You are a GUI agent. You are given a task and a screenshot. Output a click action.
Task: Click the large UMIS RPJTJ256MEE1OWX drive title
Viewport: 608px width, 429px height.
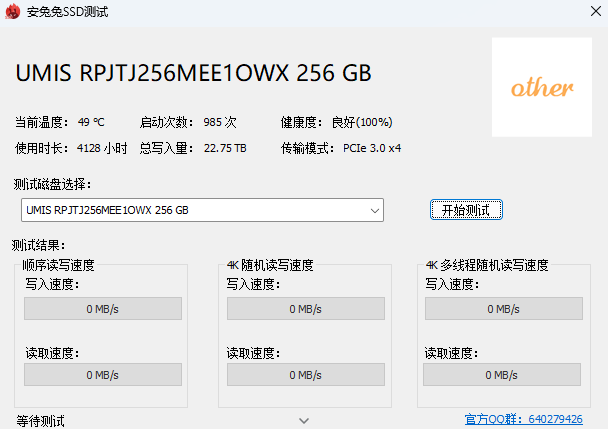tap(193, 73)
